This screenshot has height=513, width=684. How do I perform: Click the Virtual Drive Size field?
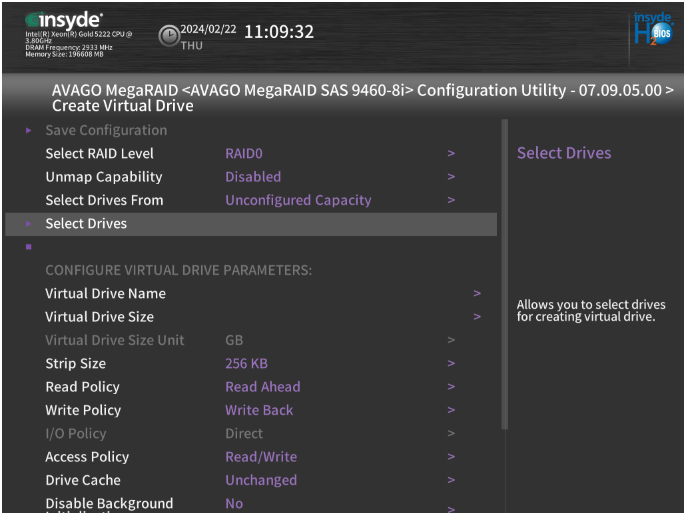click(x=99, y=317)
